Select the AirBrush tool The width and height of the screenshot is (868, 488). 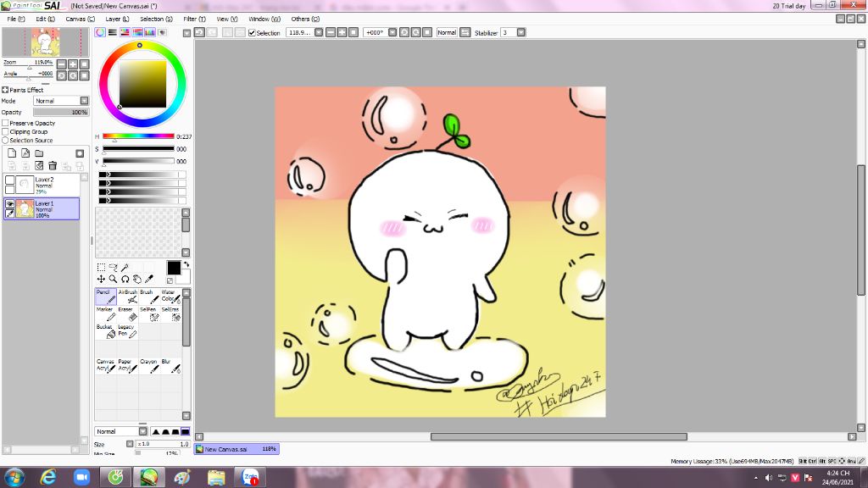(x=127, y=297)
